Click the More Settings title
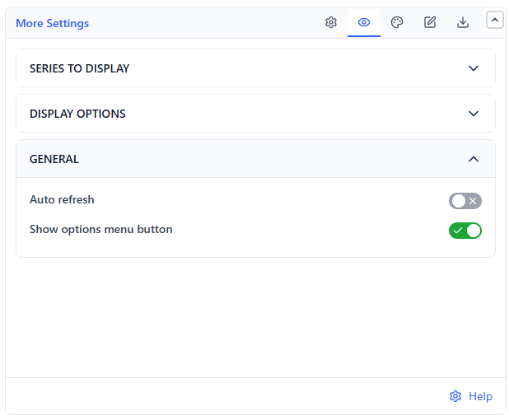Viewport: 509px width, 420px height. point(52,23)
